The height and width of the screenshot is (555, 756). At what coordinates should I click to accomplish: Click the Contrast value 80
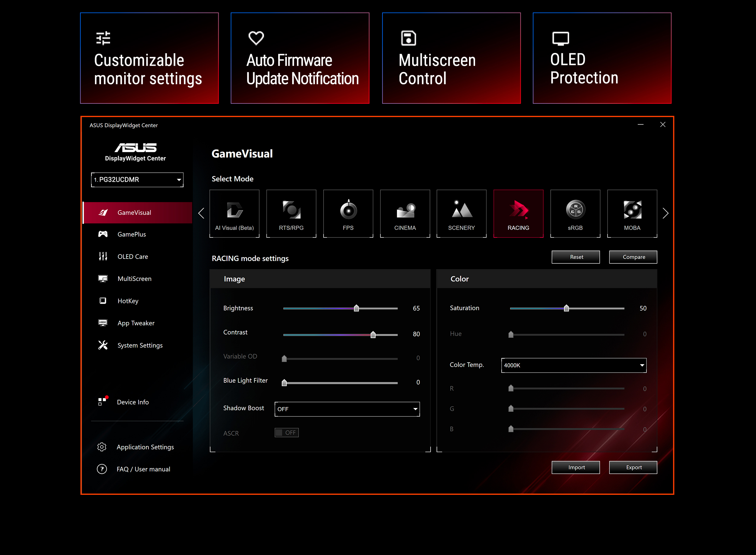(416, 334)
